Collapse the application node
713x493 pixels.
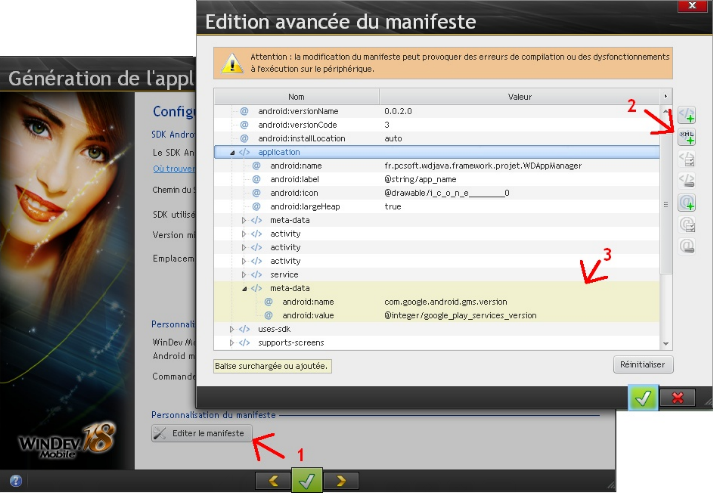click(x=232, y=152)
